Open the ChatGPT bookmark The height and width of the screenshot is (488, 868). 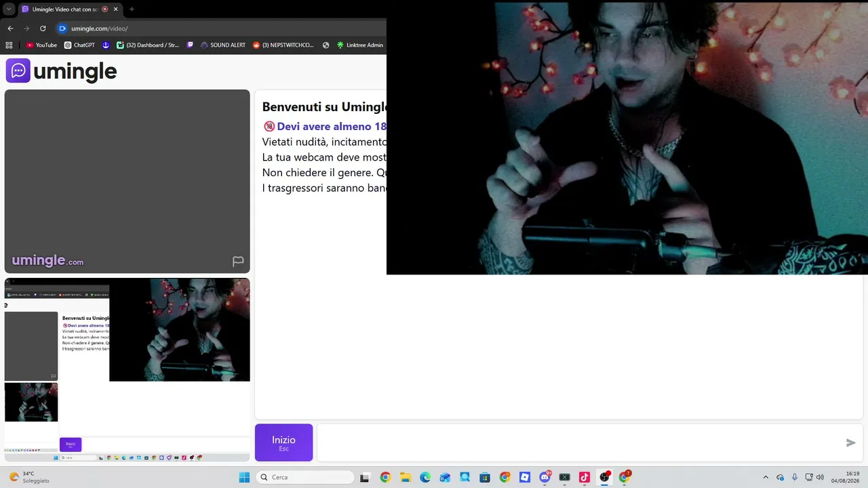(x=79, y=45)
